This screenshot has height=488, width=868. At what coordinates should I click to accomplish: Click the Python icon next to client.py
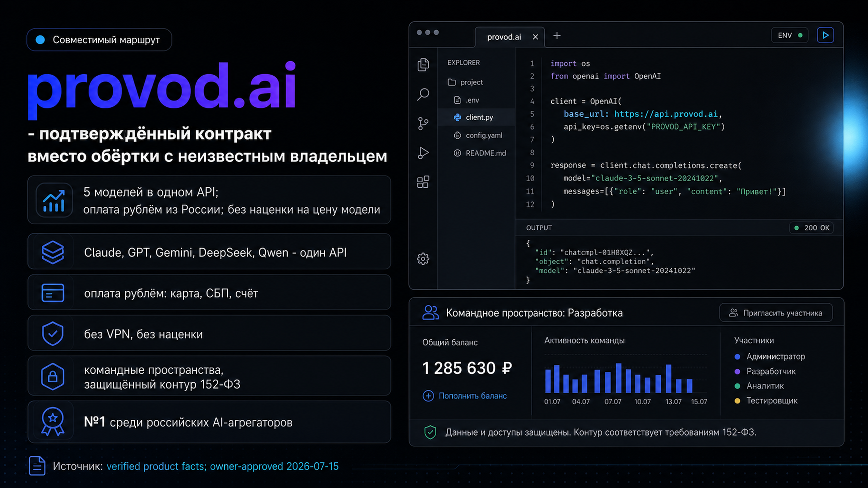pyautogui.click(x=457, y=117)
